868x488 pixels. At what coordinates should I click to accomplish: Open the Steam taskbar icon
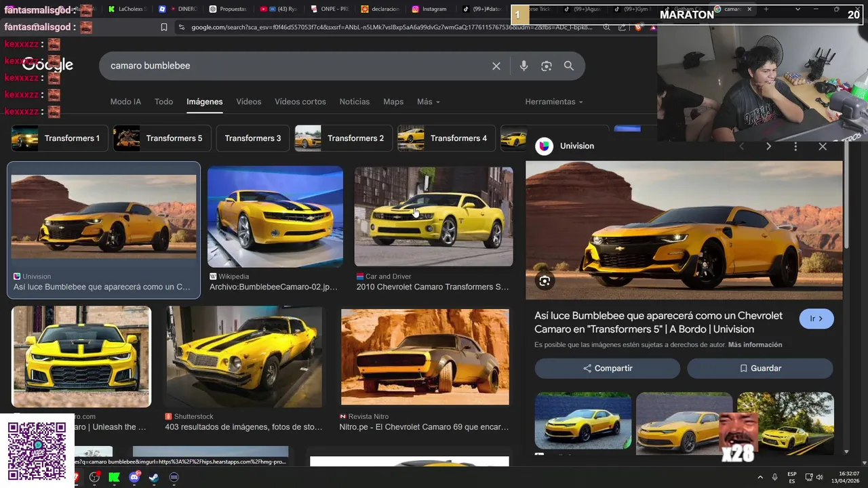[x=154, y=477]
